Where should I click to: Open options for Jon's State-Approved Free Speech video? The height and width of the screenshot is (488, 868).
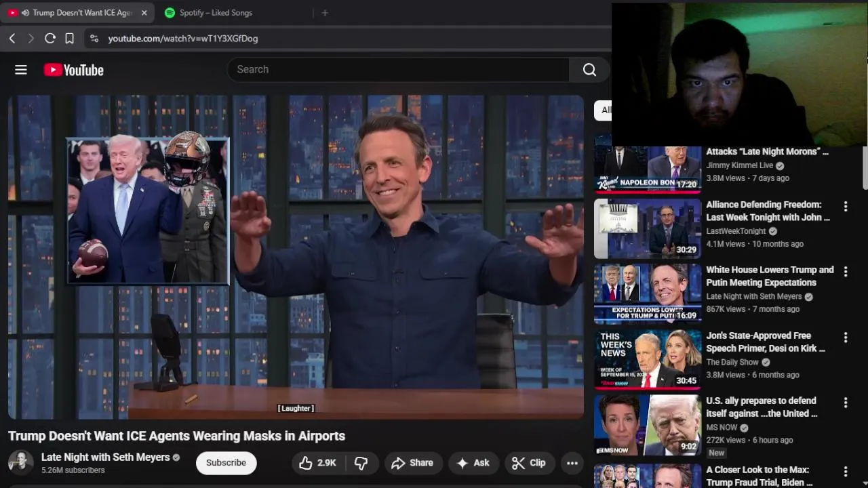(846, 338)
